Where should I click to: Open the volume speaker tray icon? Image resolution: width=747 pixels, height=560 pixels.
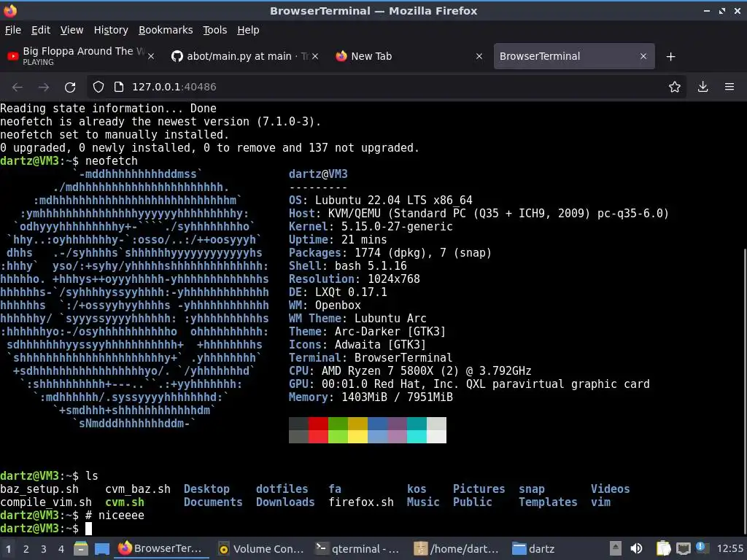click(x=636, y=548)
